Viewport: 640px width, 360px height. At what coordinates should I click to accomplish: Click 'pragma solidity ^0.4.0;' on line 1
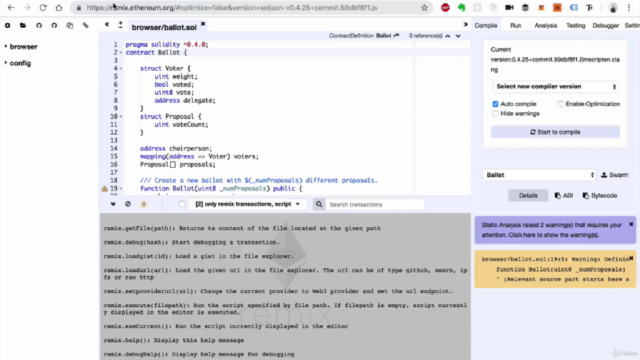pos(167,44)
